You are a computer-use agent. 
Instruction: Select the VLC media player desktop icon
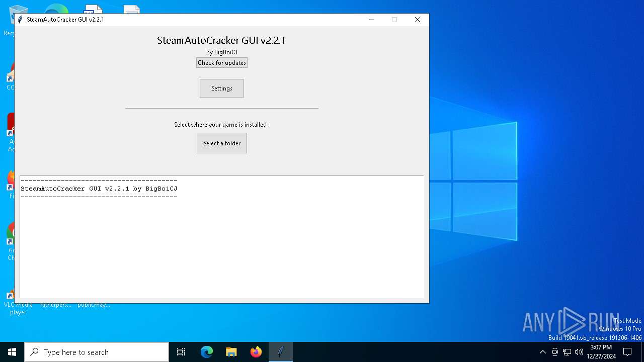pyautogui.click(x=18, y=302)
